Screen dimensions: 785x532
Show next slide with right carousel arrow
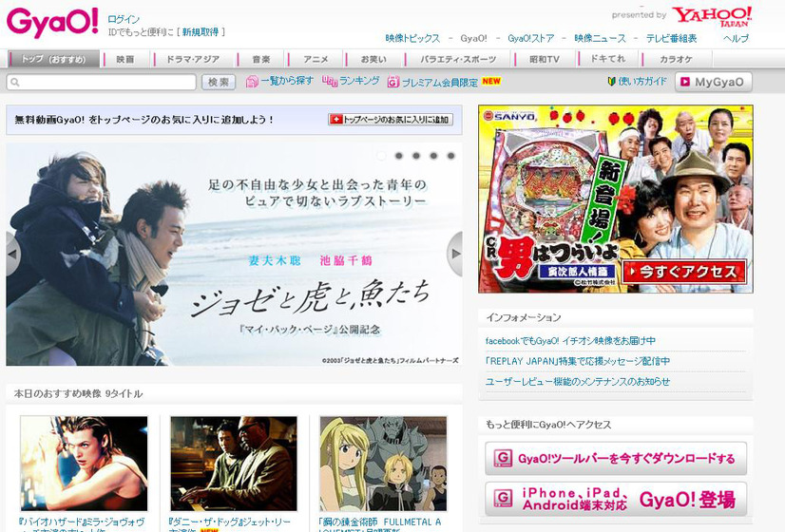tap(455, 254)
